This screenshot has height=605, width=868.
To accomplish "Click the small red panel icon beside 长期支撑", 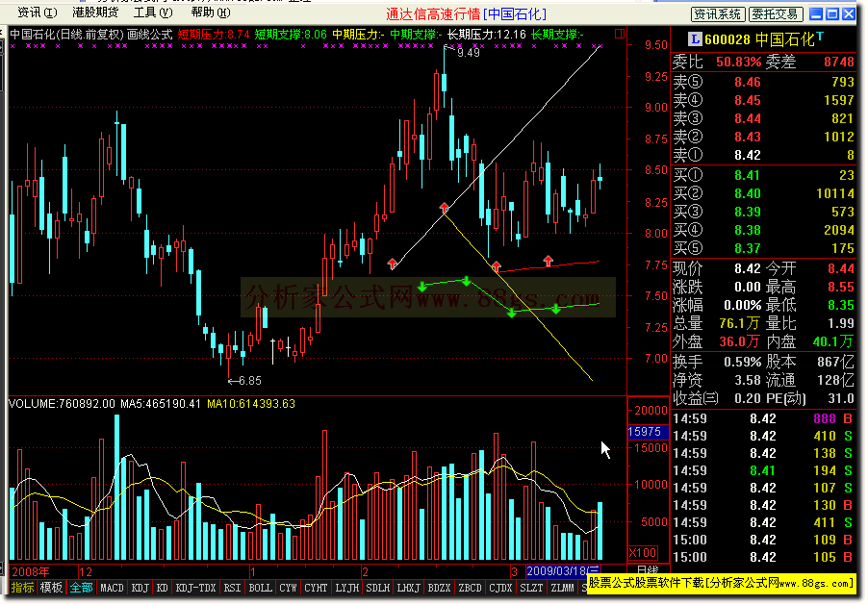I will (620, 34).
